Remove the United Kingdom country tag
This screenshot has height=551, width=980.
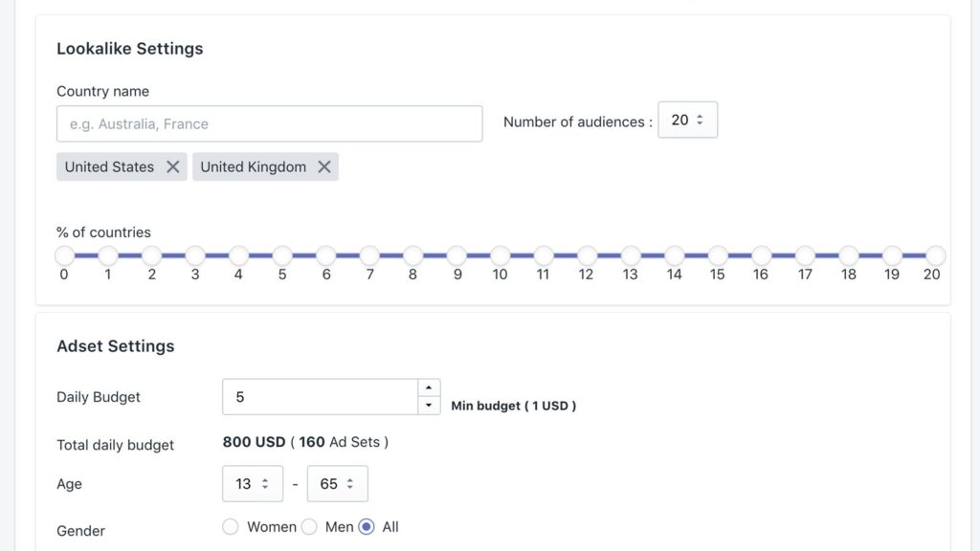323,166
